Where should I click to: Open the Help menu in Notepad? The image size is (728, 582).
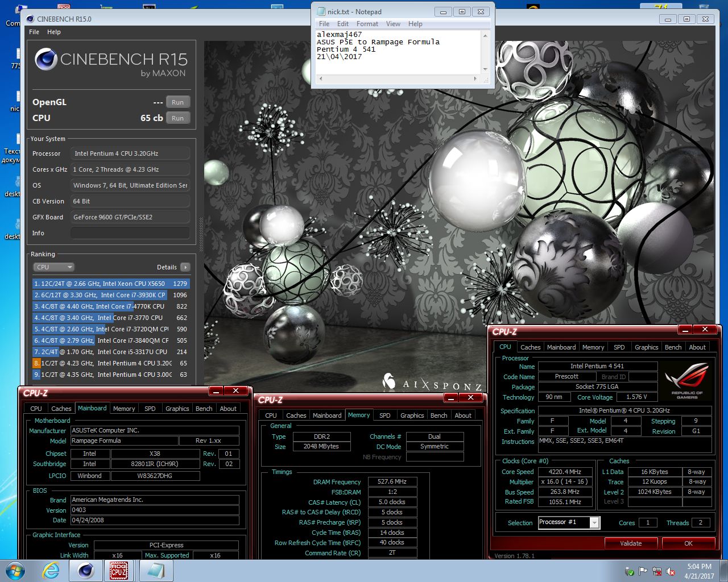(x=415, y=24)
